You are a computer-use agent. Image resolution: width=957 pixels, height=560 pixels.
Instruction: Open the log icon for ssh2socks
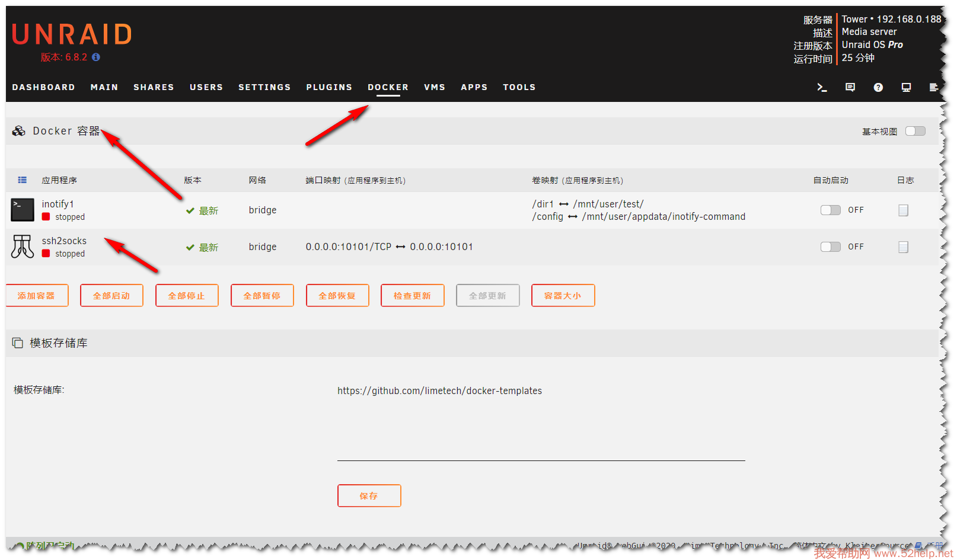903,247
